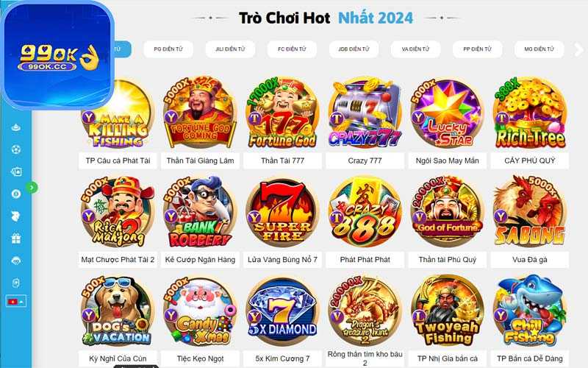Switch to JILI ĐIỆN TỬ tab

click(x=230, y=49)
